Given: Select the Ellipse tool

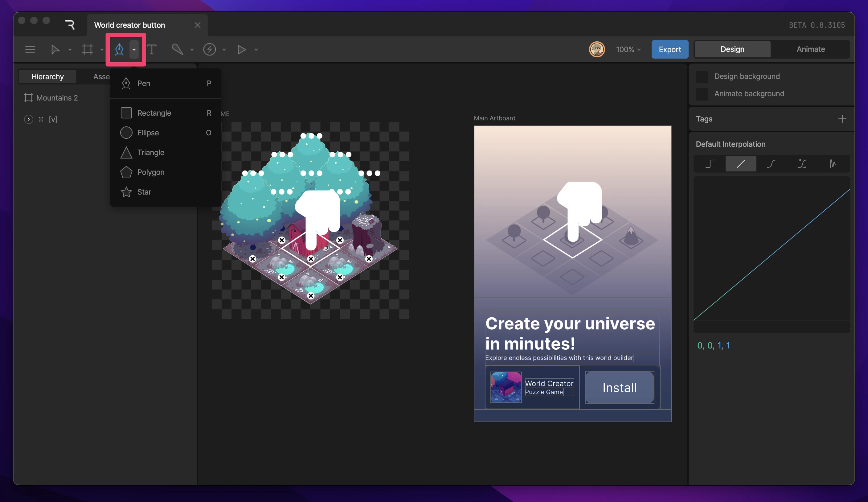Looking at the screenshot, I should (148, 132).
